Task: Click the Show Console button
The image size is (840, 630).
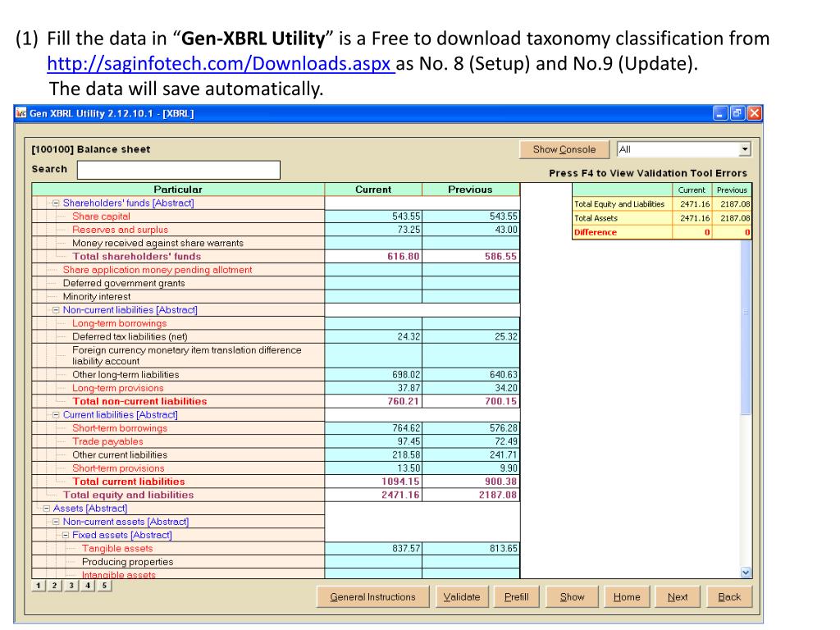Action: [564, 149]
